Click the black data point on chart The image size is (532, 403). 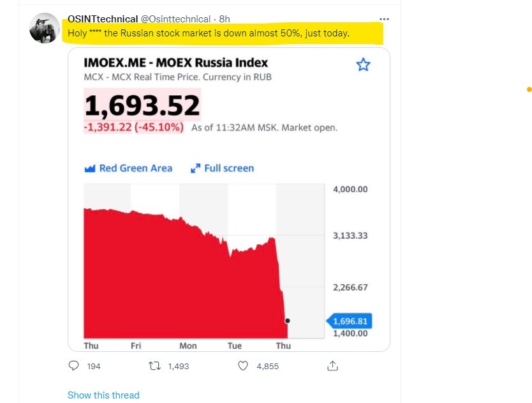[x=288, y=321]
